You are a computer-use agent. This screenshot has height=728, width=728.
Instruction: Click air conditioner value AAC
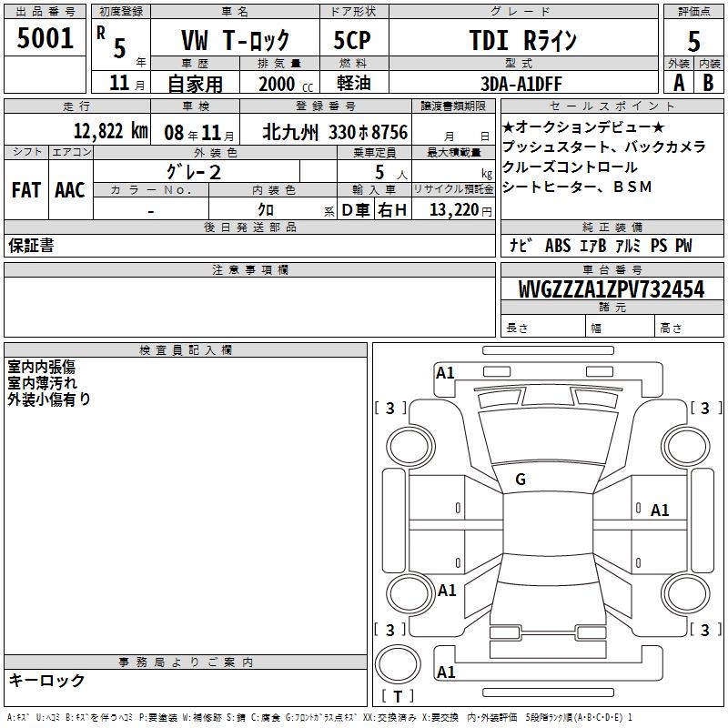click(70, 190)
